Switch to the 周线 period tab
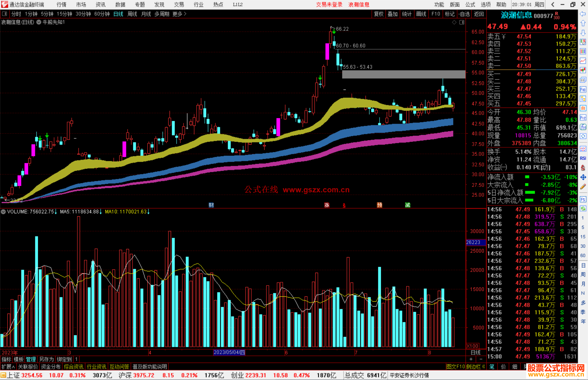 [x=132, y=14]
